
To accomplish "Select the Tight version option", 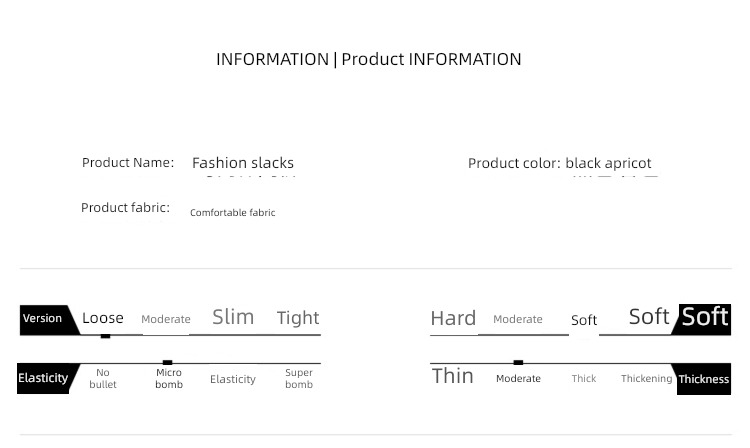I will click(298, 317).
